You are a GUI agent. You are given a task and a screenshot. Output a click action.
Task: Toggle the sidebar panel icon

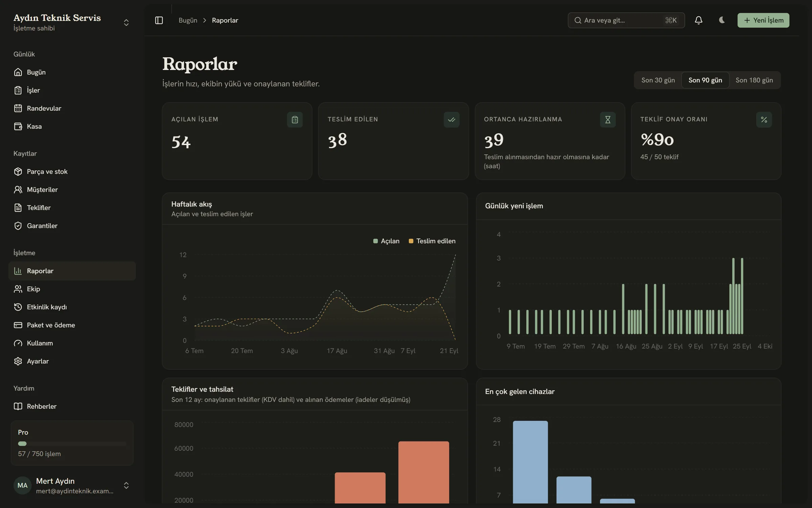click(x=159, y=20)
